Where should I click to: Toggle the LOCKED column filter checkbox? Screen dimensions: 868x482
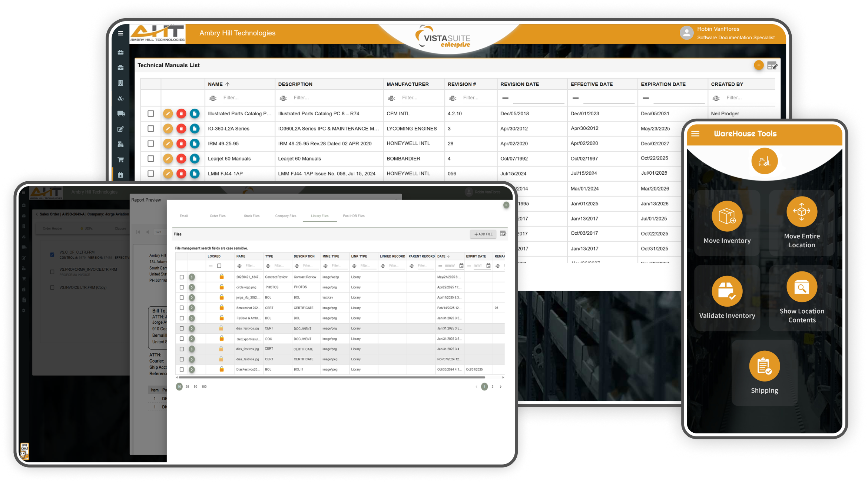pyautogui.click(x=219, y=265)
